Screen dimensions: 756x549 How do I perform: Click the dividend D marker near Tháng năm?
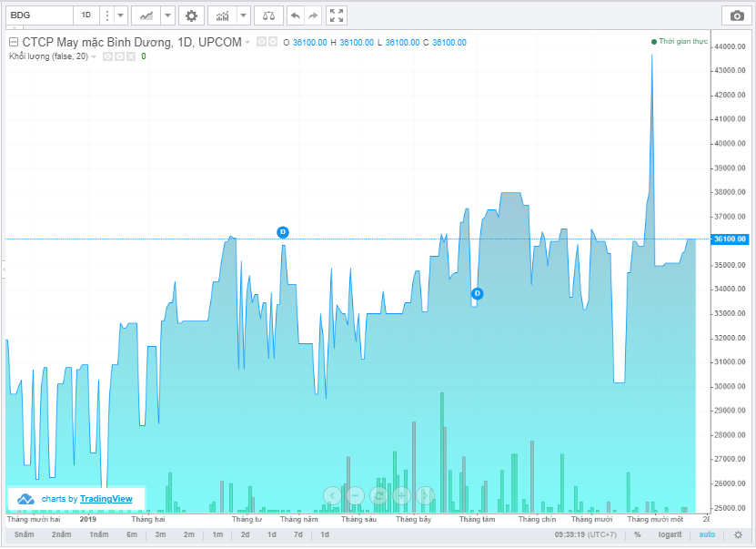coord(283,232)
